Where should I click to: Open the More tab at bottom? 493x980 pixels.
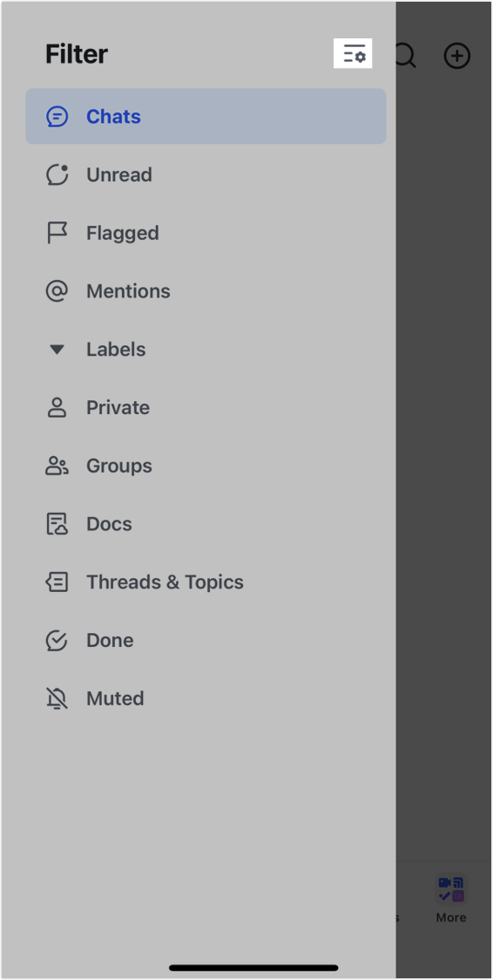[x=451, y=899]
